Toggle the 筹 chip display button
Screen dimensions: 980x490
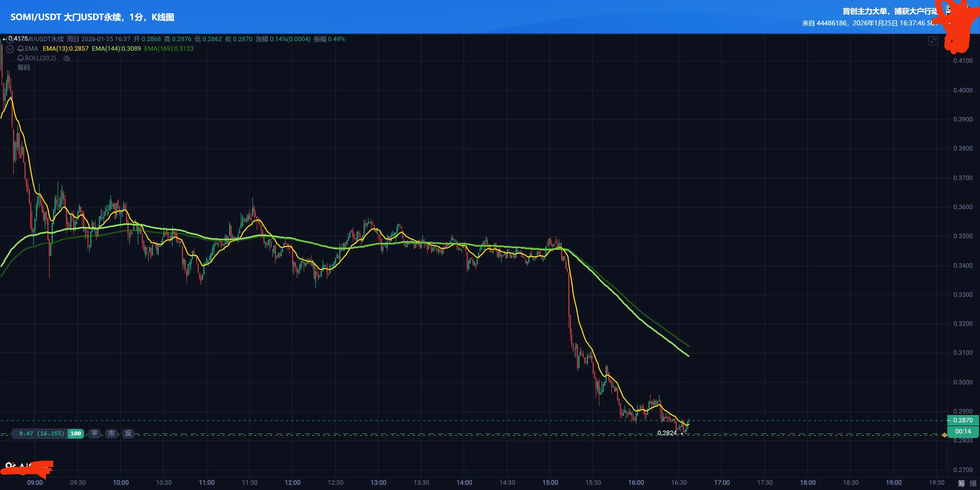(961, 483)
